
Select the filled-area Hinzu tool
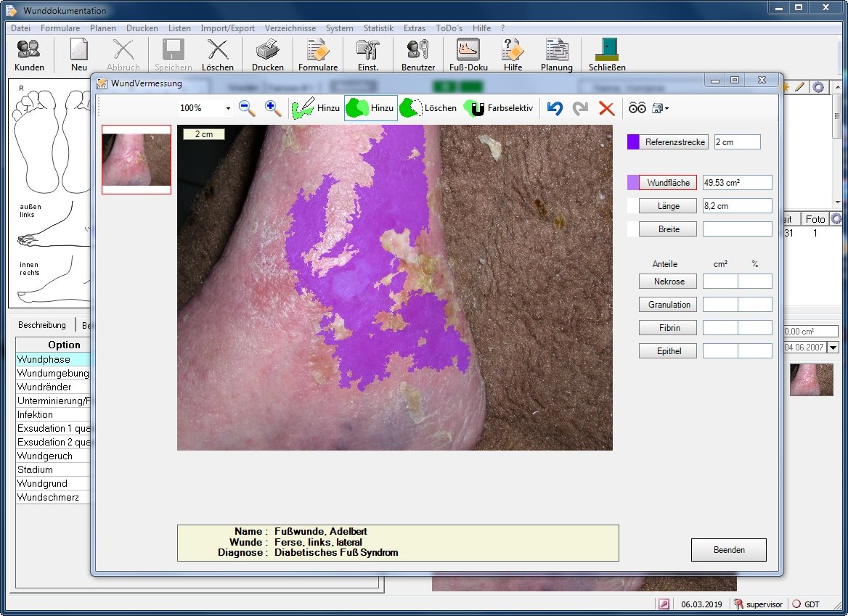(370, 108)
